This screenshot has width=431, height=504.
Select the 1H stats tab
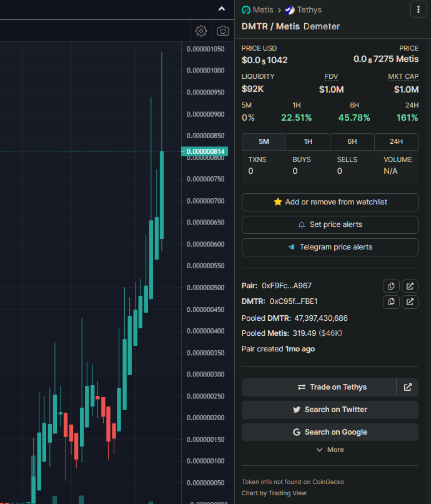click(x=308, y=142)
